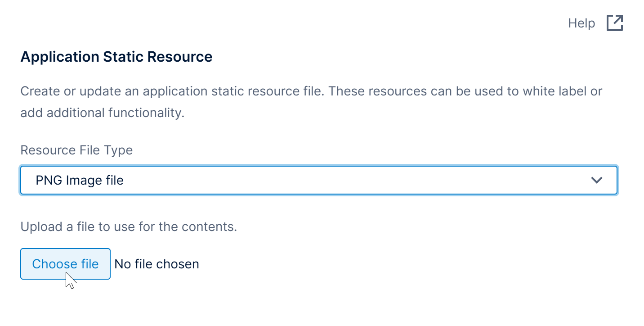Click 'add additional functionality' description line
Screen dimensions: 644x326
tap(103, 113)
